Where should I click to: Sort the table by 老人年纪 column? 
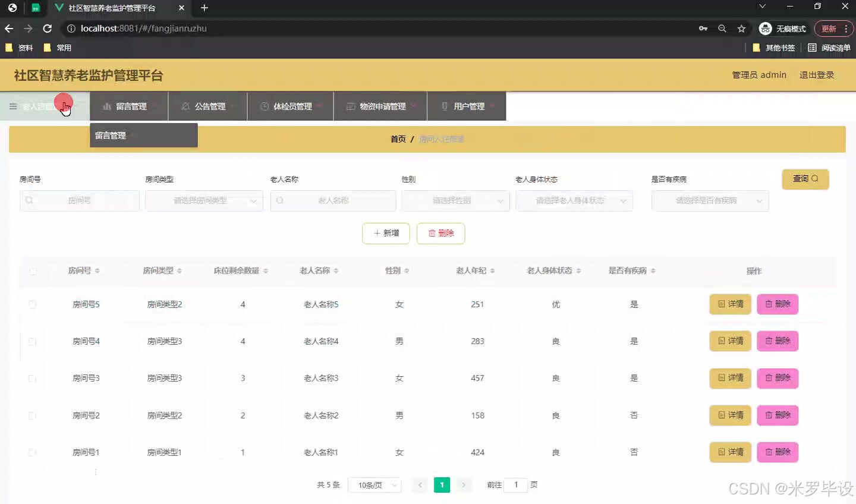492,271
